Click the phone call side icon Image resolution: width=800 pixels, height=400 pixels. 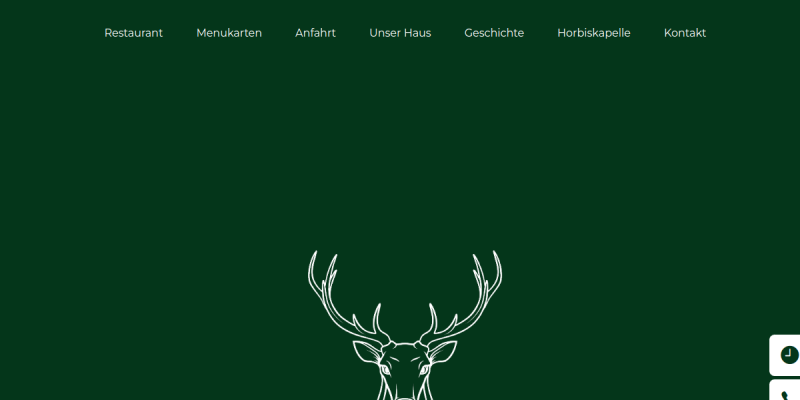click(786, 391)
